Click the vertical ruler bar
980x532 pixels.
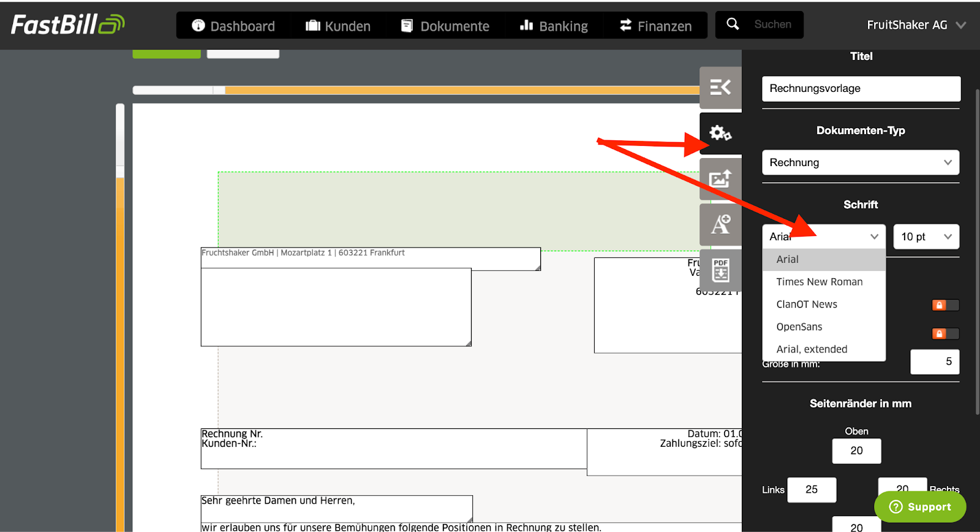point(120,317)
